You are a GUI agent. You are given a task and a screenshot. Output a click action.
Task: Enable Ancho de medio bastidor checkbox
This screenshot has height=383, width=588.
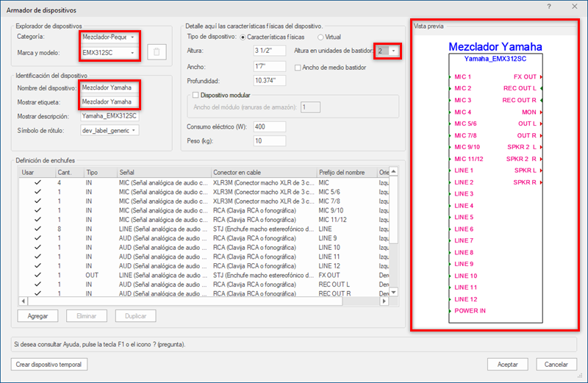click(298, 68)
